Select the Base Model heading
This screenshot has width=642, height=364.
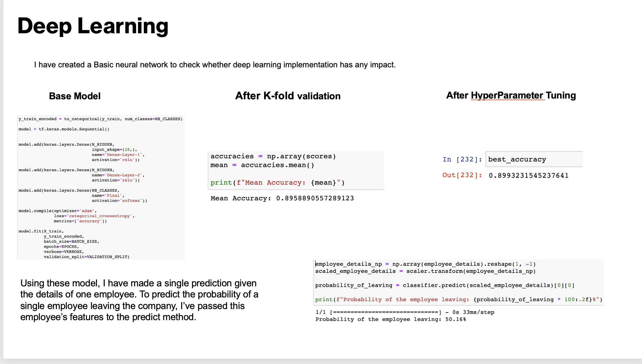coord(75,96)
